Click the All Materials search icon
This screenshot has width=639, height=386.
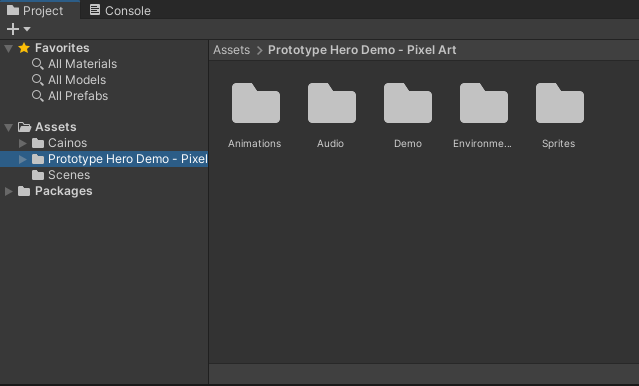point(37,64)
